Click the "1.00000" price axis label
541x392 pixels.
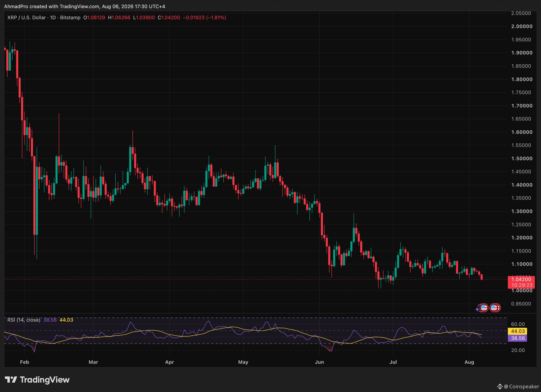click(x=522, y=290)
